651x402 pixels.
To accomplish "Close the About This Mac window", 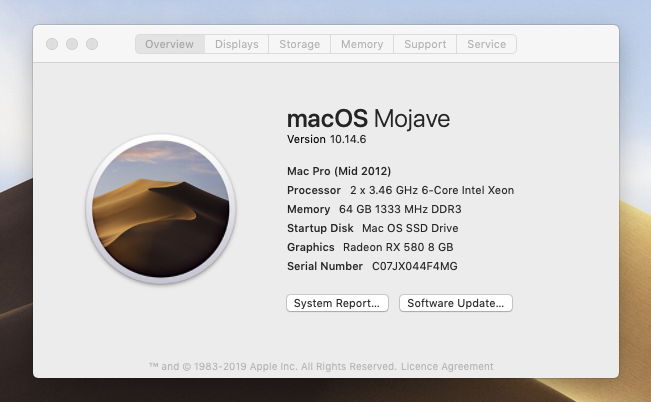I will point(52,44).
